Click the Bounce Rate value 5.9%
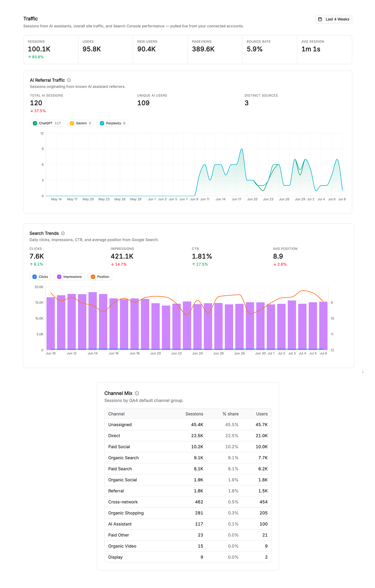 coord(255,49)
